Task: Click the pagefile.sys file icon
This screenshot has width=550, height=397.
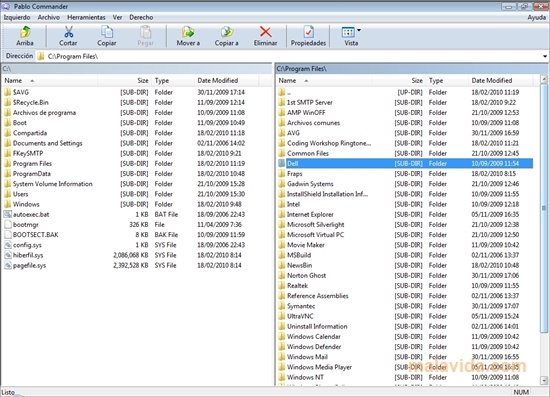Action: click(7, 265)
